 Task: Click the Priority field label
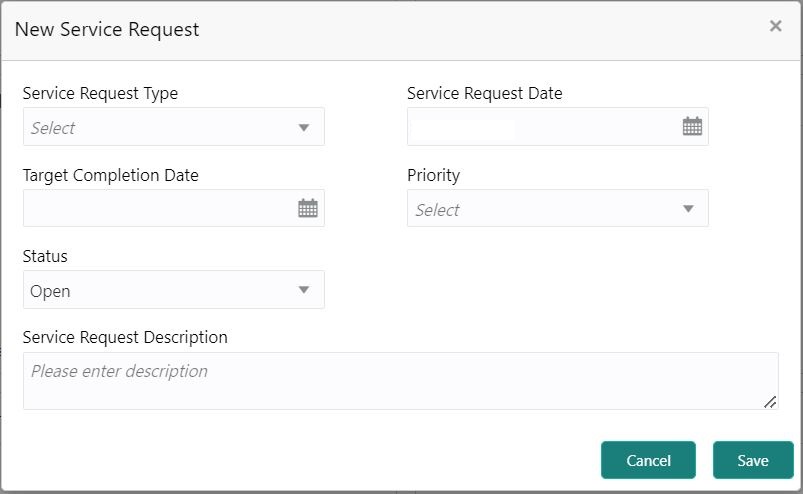[x=433, y=175]
